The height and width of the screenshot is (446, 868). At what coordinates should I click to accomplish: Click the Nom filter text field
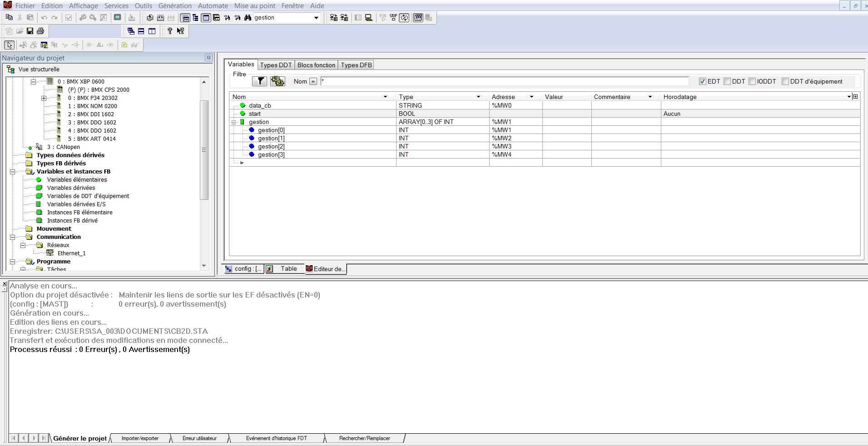point(504,81)
